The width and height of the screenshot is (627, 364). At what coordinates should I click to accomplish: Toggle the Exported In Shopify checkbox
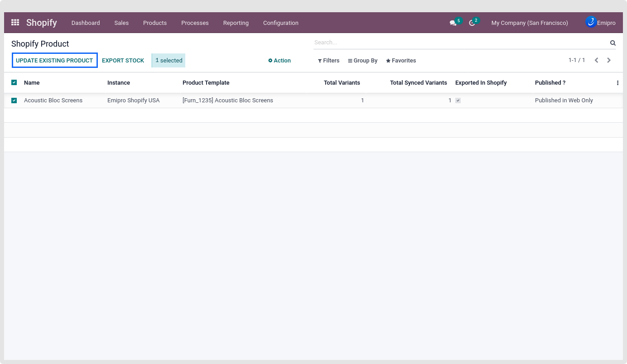pos(458,101)
